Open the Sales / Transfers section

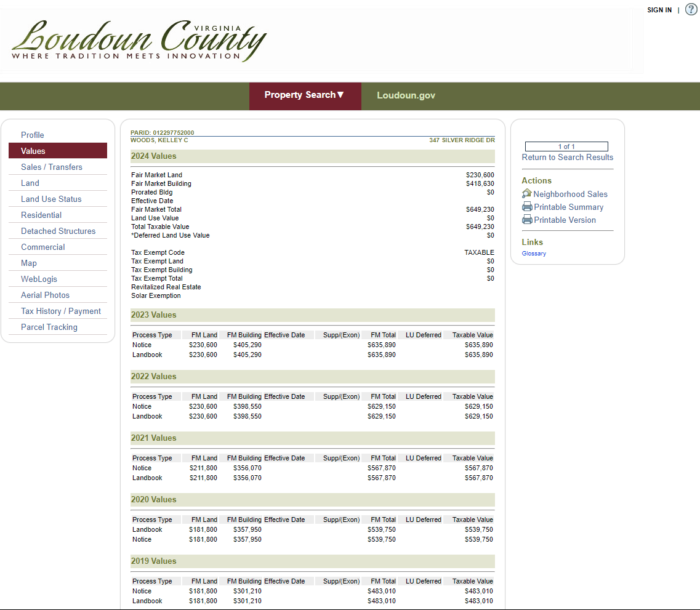click(52, 167)
